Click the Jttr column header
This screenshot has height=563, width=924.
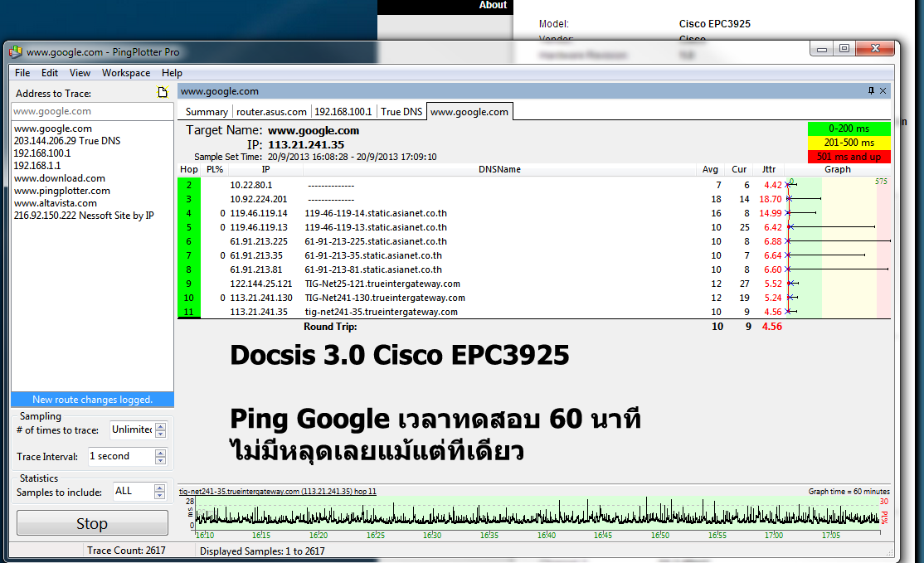click(x=769, y=170)
